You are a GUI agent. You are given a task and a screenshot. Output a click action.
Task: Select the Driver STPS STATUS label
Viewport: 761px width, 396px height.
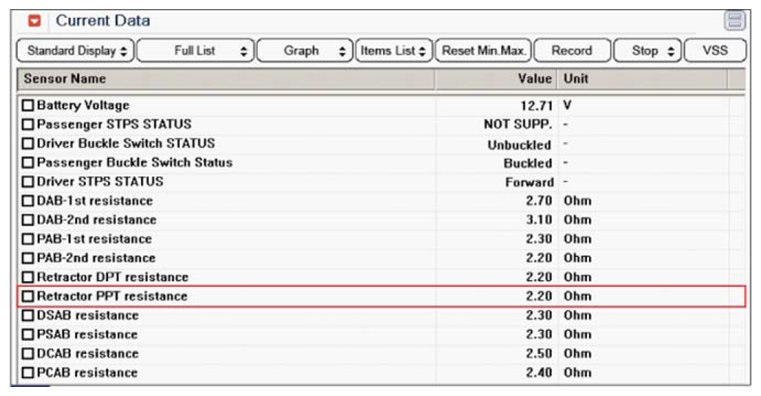point(100,182)
